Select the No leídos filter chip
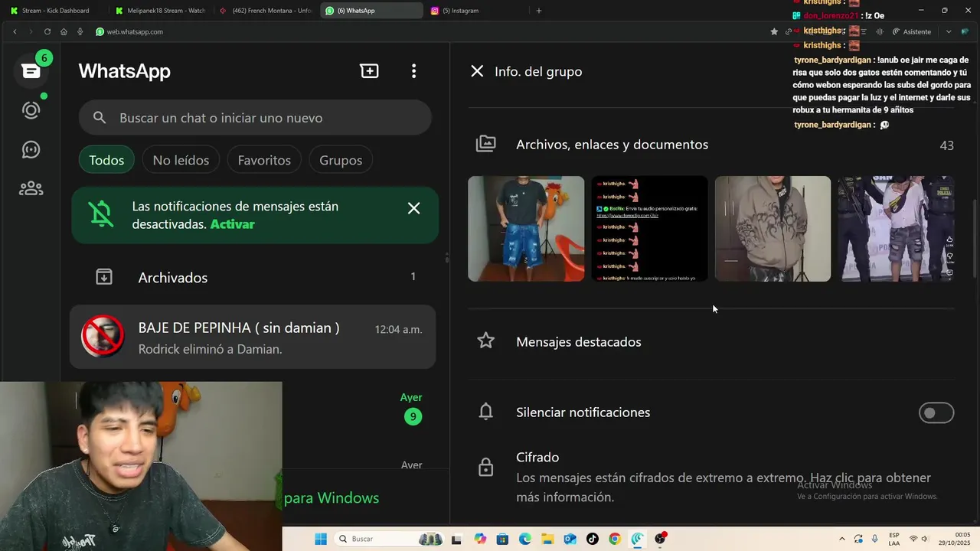Screen dimensions: 980x551 click(x=181, y=160)
